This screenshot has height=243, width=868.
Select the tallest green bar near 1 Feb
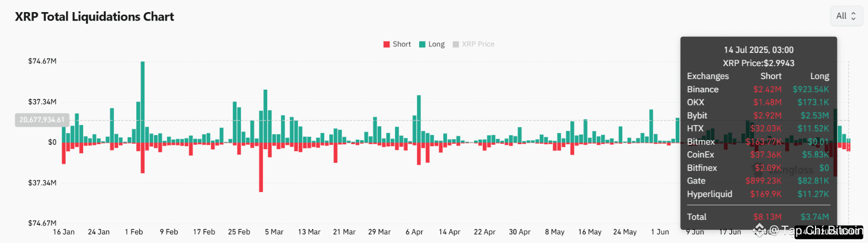point(143,102)
